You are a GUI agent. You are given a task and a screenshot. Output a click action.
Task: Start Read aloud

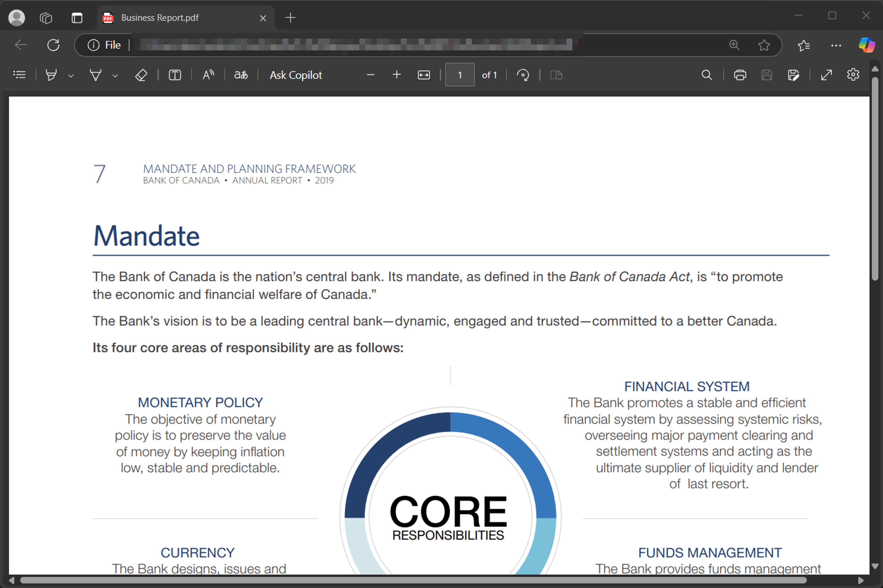click(208, 75)
